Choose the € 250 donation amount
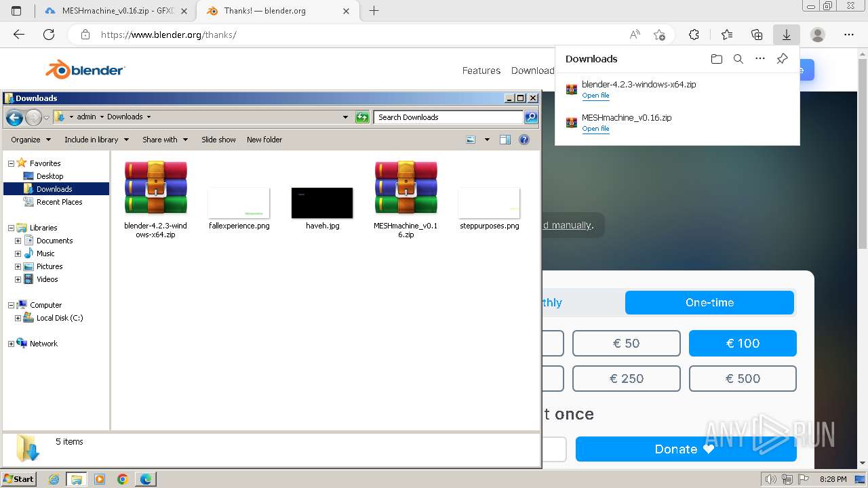 626,378
